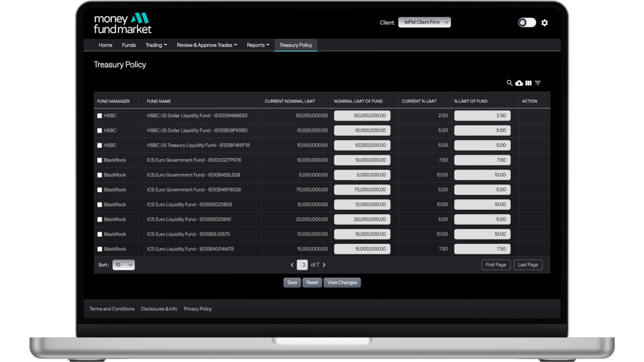Image resolution: width=644 pixels, height=362 pixels.
Task: Check the HSBC IE0009489620 fund row checkbox
Action: (x=100, y=116)
